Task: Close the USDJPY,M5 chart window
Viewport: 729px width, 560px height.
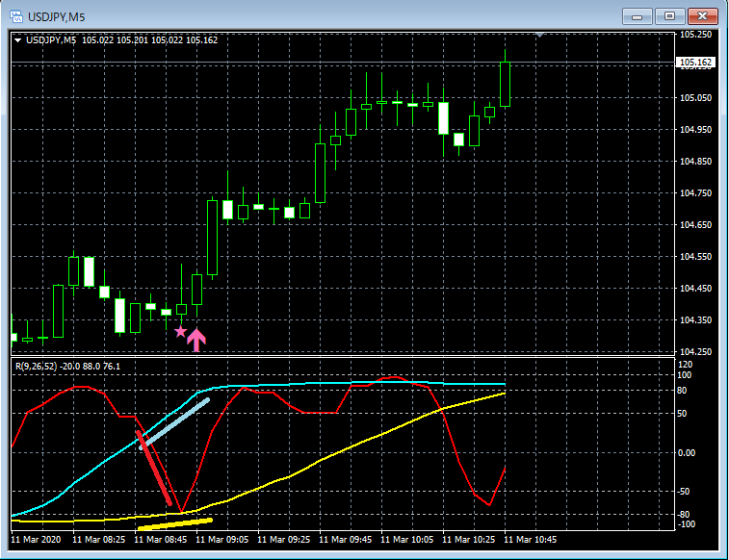Action: pyautogui.click(x=702, y=16)
